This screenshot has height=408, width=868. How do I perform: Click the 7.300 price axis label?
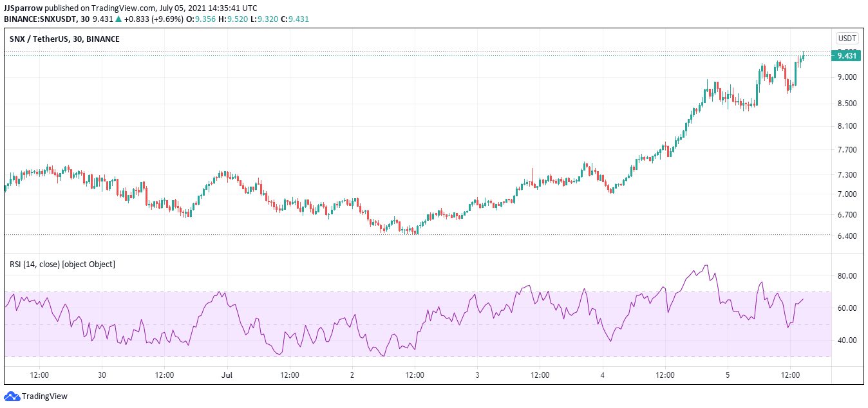click(x=846, y=175)
